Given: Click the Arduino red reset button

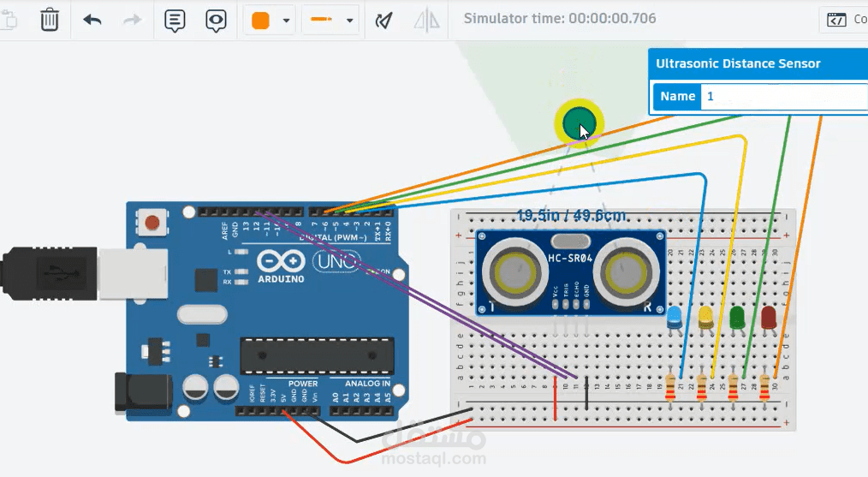Looking at the screenshot, I should point(152,223).
